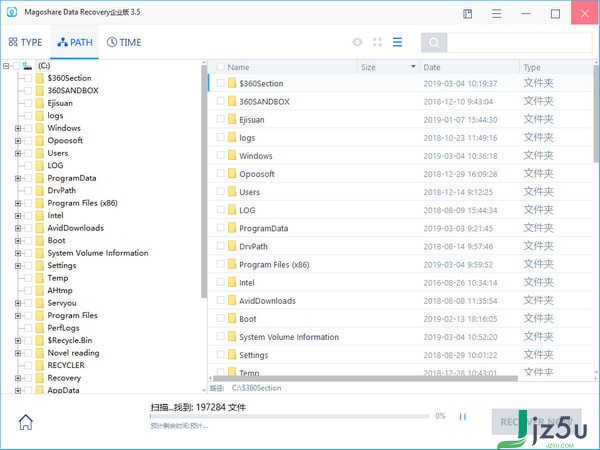The height and width of the screenshot is (450, 600).
Task: Click the Magoshare app logo icon
Action: point(12,12)
